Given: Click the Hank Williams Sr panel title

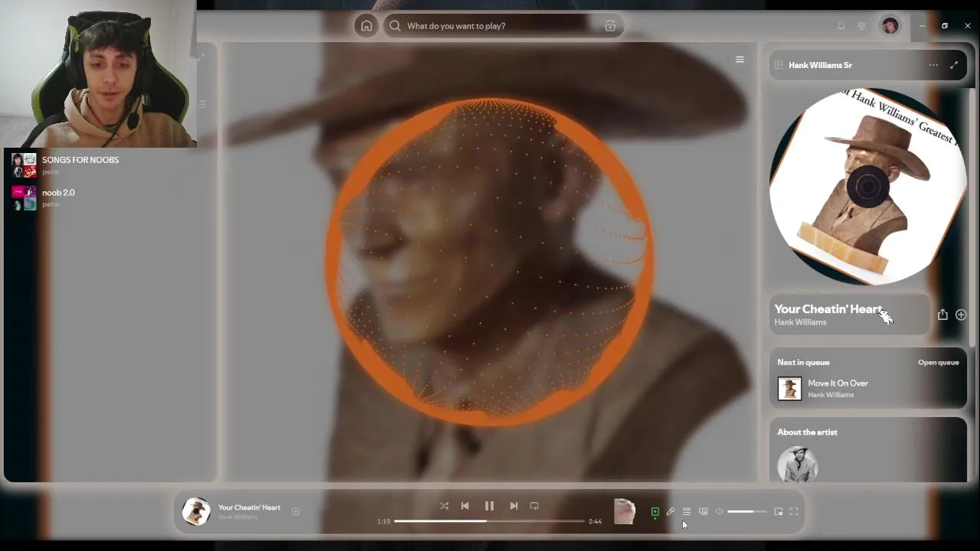Looking at the screenshot, I should [820, 65].
